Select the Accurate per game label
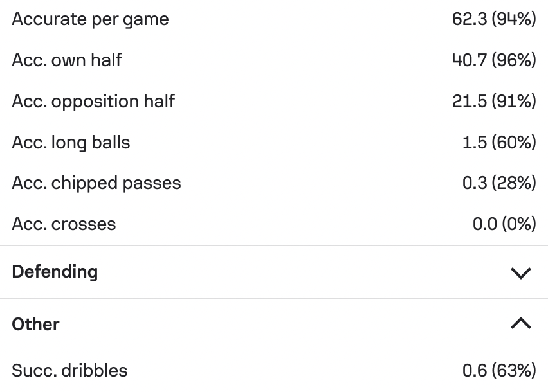Viewport: 548px width, 392px height. click(90, 19)
